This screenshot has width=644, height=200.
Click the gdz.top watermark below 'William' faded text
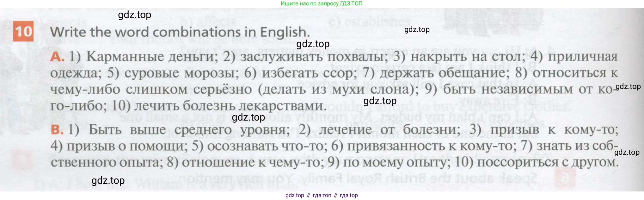tap(108, 181)
